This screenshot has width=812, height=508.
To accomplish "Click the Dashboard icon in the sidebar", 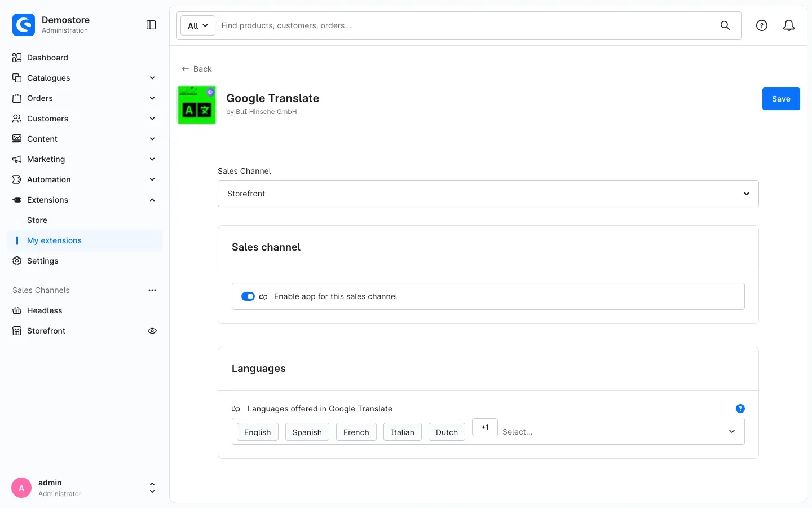I will pyautogui.click(x=17, y=58).
